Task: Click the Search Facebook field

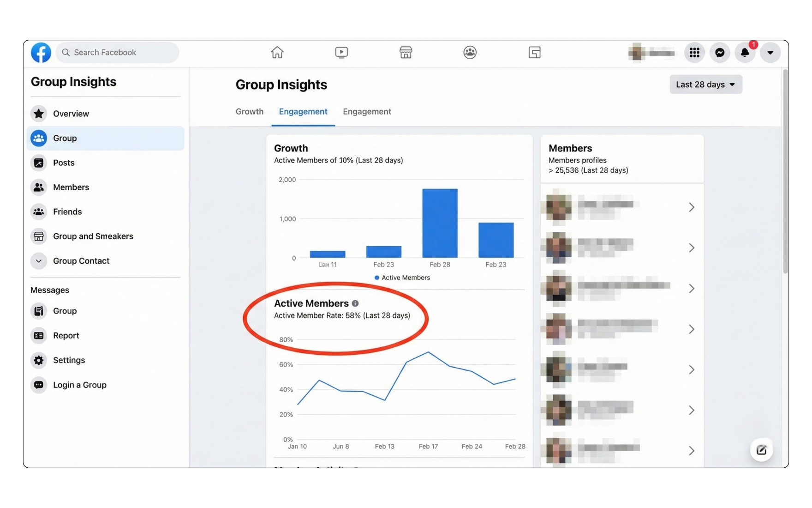Action: 118,53
